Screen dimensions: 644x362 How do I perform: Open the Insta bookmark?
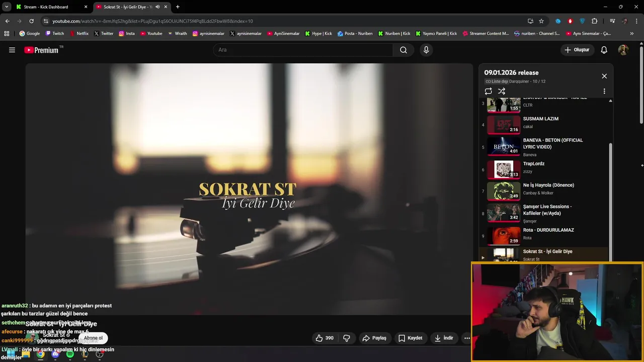point(127,34)
